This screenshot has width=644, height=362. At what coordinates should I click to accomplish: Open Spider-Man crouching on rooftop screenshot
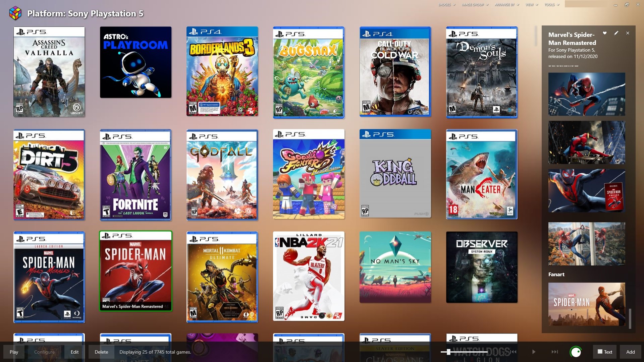tap(587, 142)
